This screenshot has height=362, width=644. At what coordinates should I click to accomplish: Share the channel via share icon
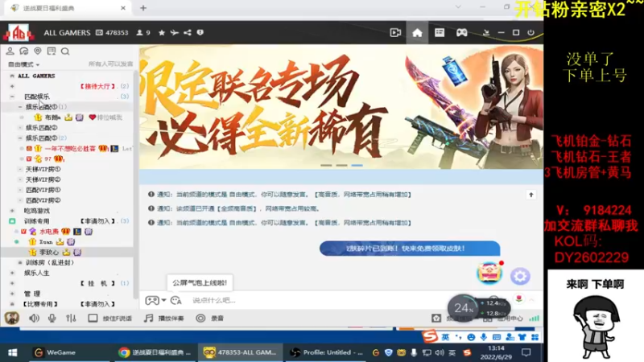click(x=188, y=32)
